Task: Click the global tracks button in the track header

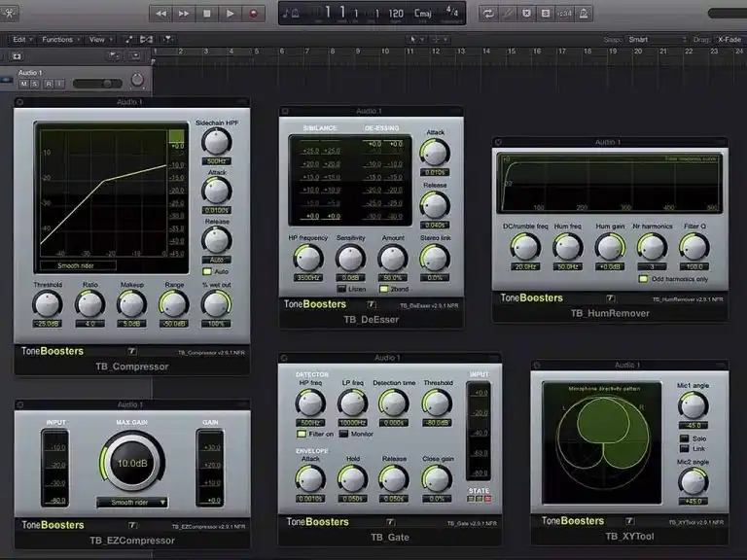Action: tap(113, 55)
